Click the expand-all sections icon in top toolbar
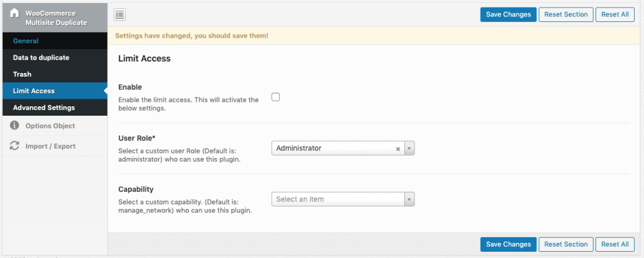The width and height of the screenshot is (644, 258). tap(120, 14)
